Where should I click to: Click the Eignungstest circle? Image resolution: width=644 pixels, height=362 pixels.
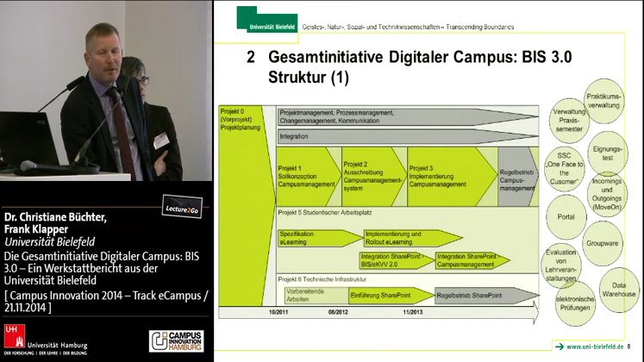[607, 153]
